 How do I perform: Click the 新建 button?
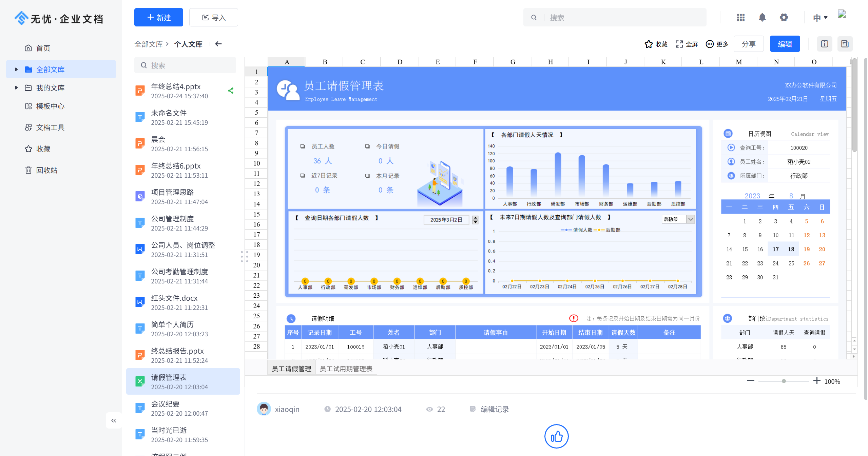(x=158, y=17)
